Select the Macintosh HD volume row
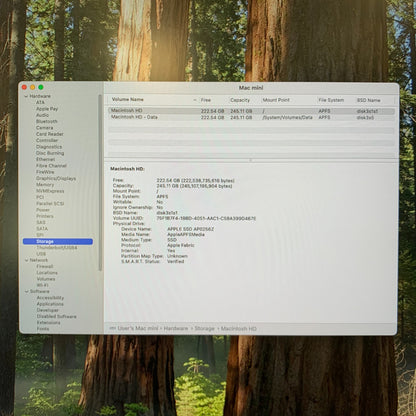The image size is (416, 416). 251,111
